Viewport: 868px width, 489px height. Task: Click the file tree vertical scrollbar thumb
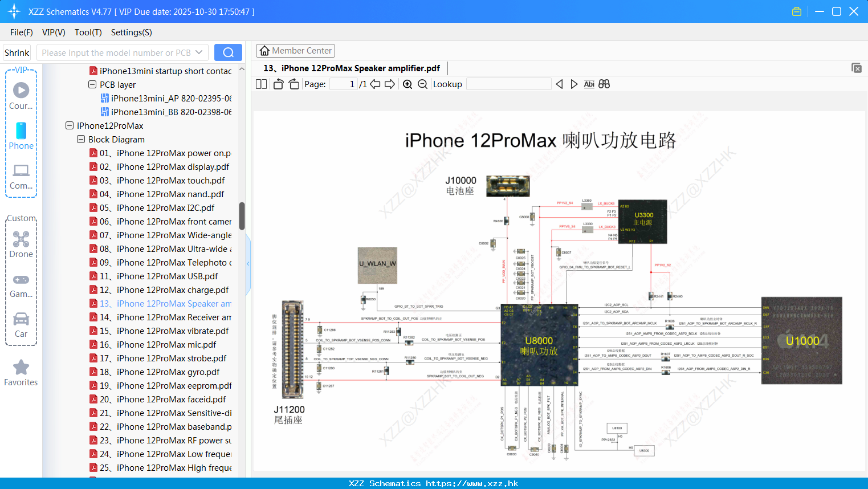[242, 216]
